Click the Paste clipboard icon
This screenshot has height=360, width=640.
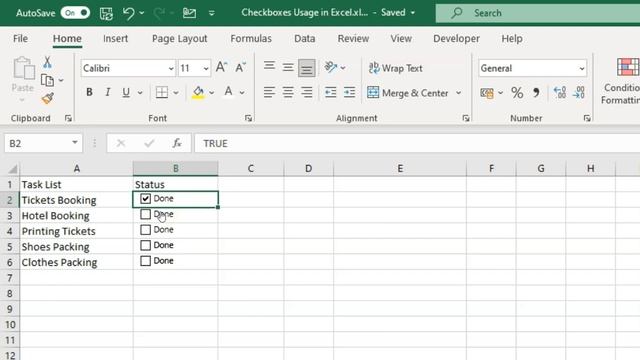pyautogui.click(x=23, y=68)
